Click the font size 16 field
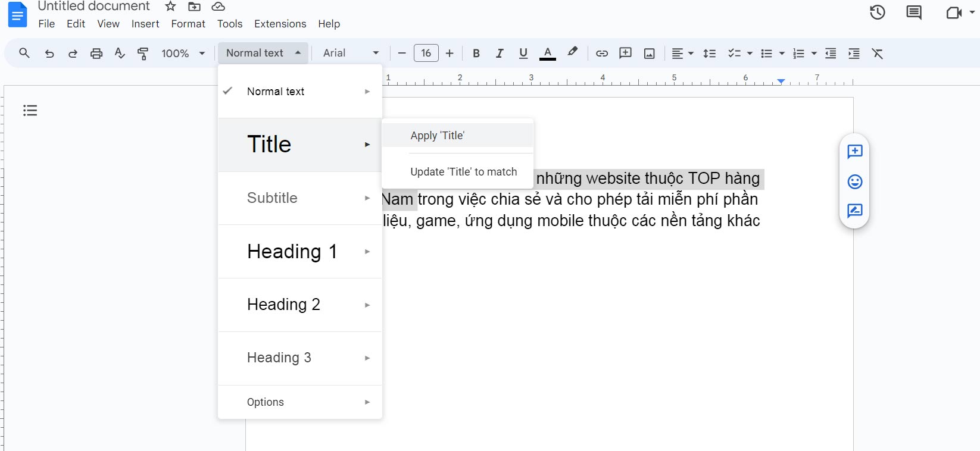Screen dimensions: 980x451 [426, 53]
